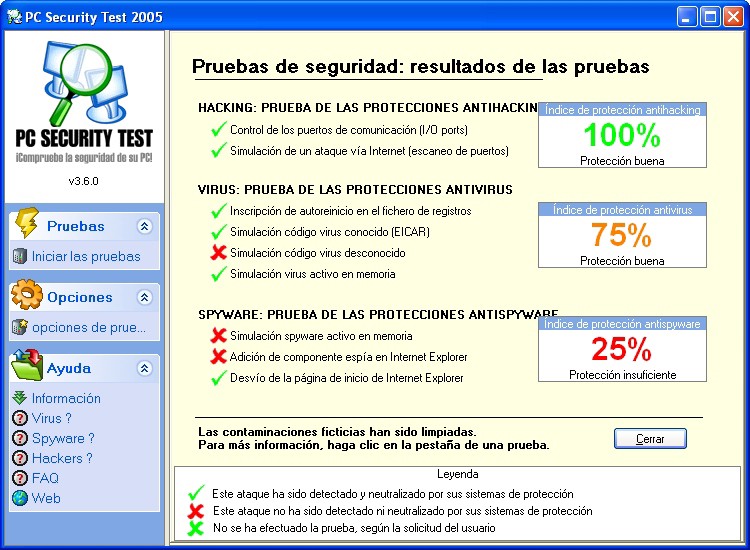Click the globe icon next to Web
750x550 pixels.
pyautogui.click(x=20, y=498)
